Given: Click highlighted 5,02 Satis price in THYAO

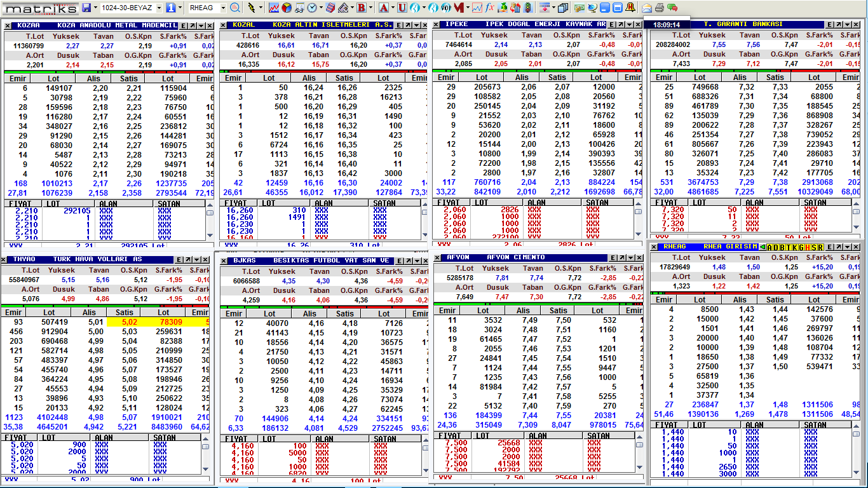Looking at the screenshot, I should (130, 322).
